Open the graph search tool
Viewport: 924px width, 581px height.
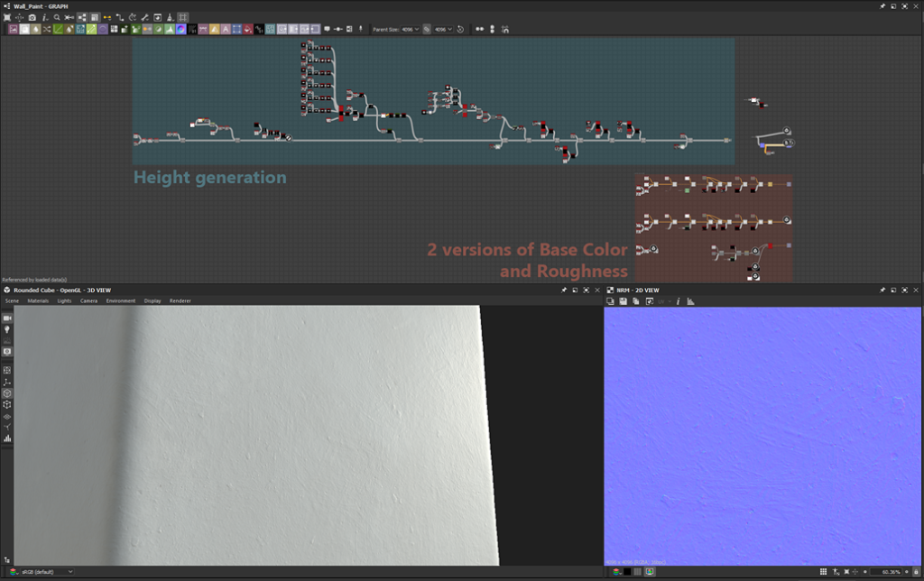[57, 17]
